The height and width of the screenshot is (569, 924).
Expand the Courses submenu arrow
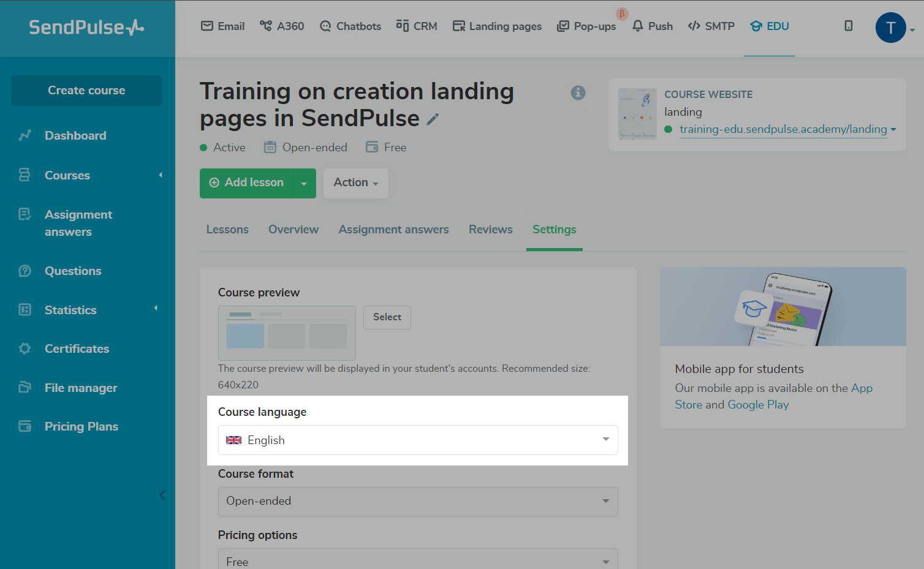click(161, 175)
